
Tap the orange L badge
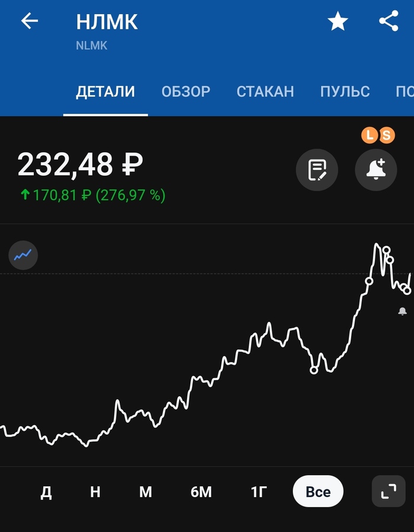[370, 136]
